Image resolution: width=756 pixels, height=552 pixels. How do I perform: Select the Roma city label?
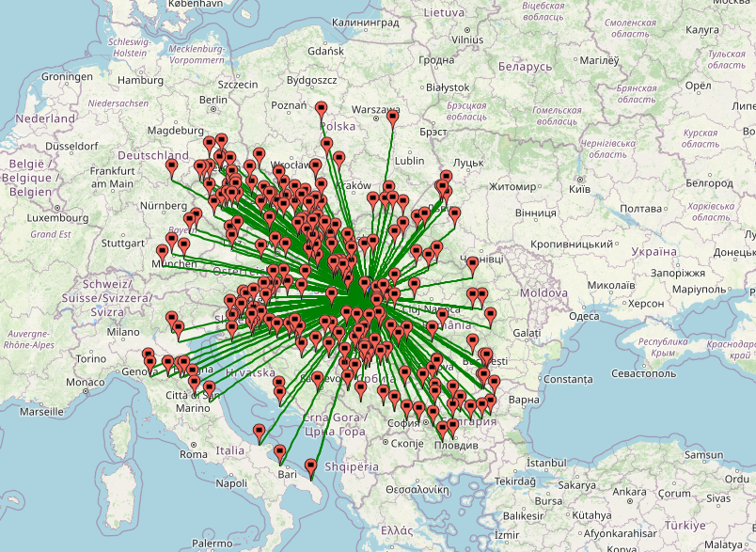point(194,454)
